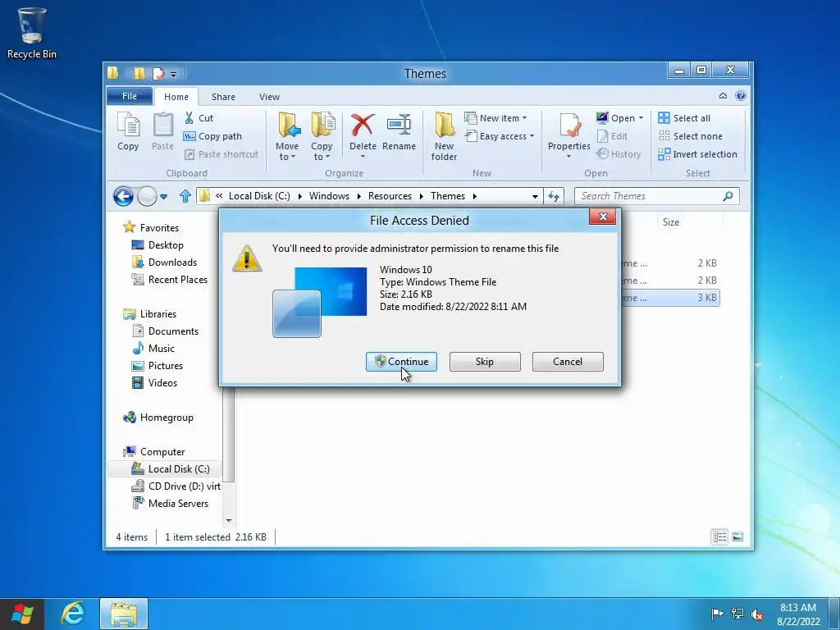The height and width of the screenshot is (630, 840).
Task: Open Internet Explorer from the taskbar
Action: pyautogui.click(x=73, y=614)
